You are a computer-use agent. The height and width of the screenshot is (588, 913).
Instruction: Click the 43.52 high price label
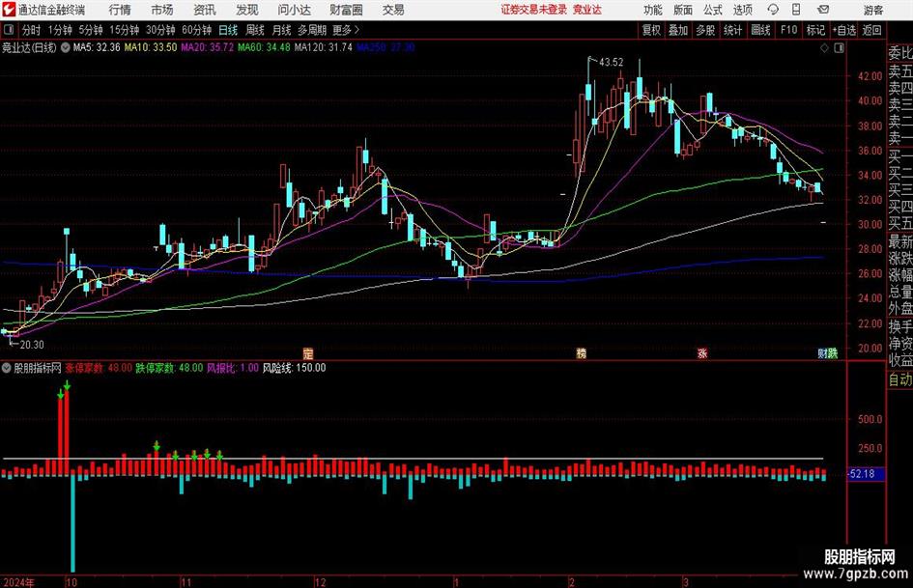(611, 63)
